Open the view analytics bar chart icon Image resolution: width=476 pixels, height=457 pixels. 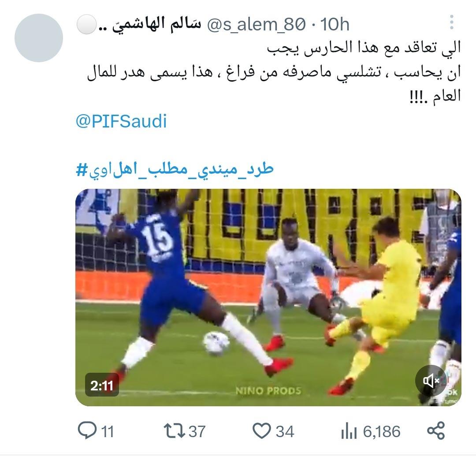pos(349,431)
